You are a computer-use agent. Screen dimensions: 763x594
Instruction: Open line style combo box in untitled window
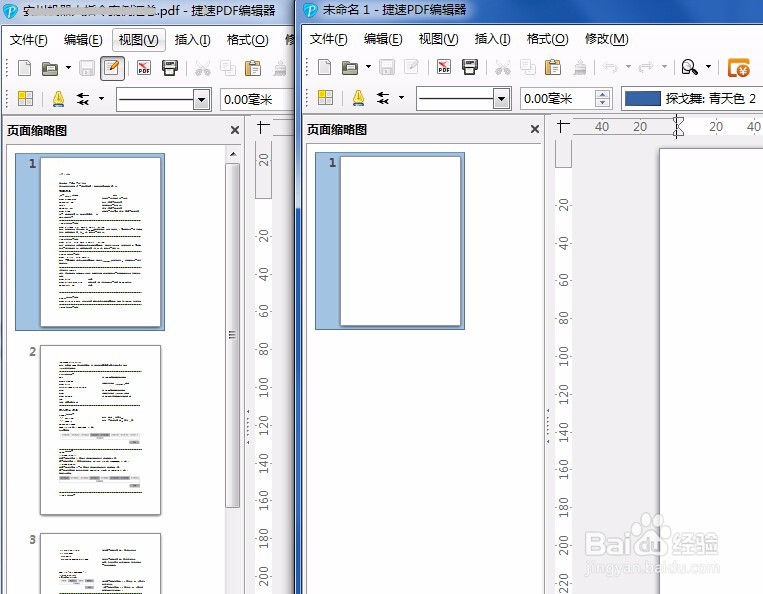coord(464,99)
